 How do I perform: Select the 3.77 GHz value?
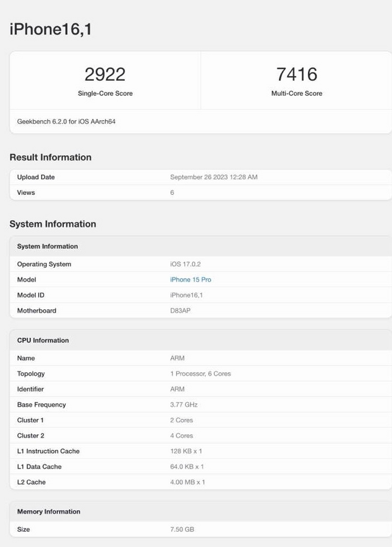pyautogui.click(x=184, y=404)
